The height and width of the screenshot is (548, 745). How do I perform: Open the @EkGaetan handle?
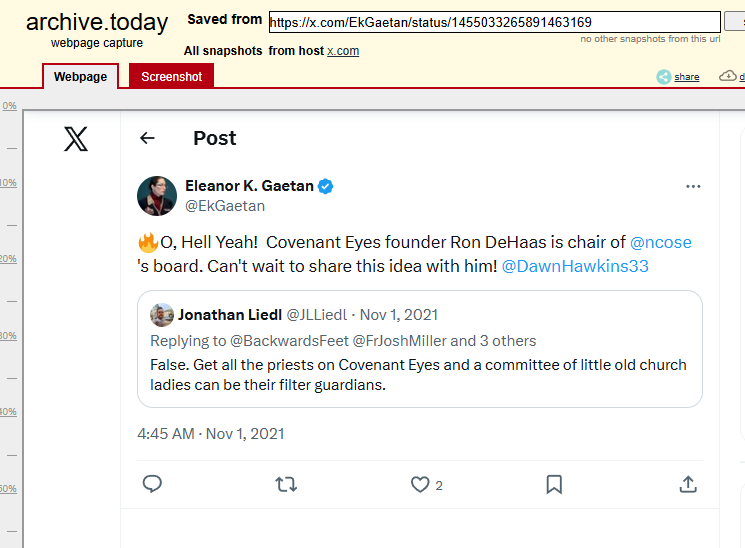tap(225, 206)
